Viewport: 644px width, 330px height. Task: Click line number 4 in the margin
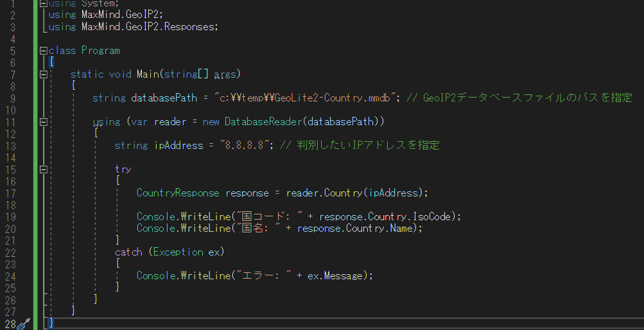point(12,39)
